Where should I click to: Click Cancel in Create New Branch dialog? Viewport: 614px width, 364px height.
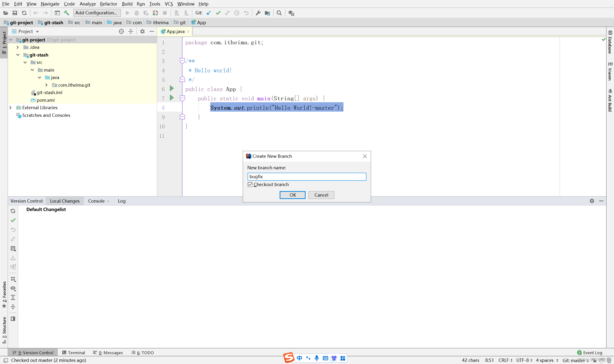(321, 195)
